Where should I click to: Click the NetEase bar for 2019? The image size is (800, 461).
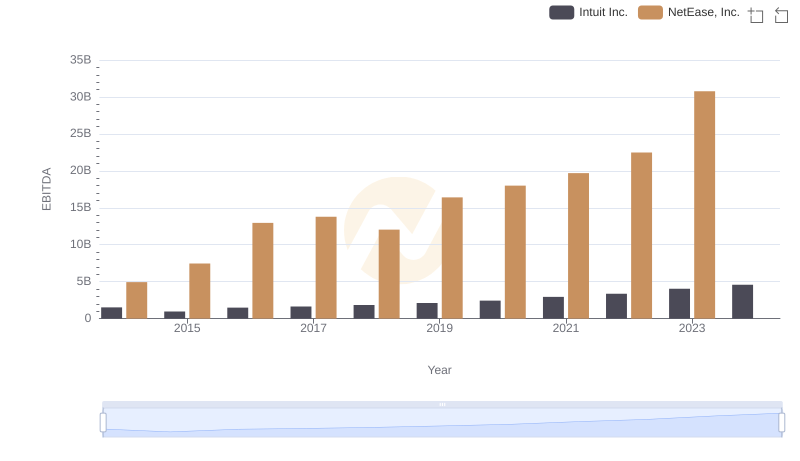(452, 258)
